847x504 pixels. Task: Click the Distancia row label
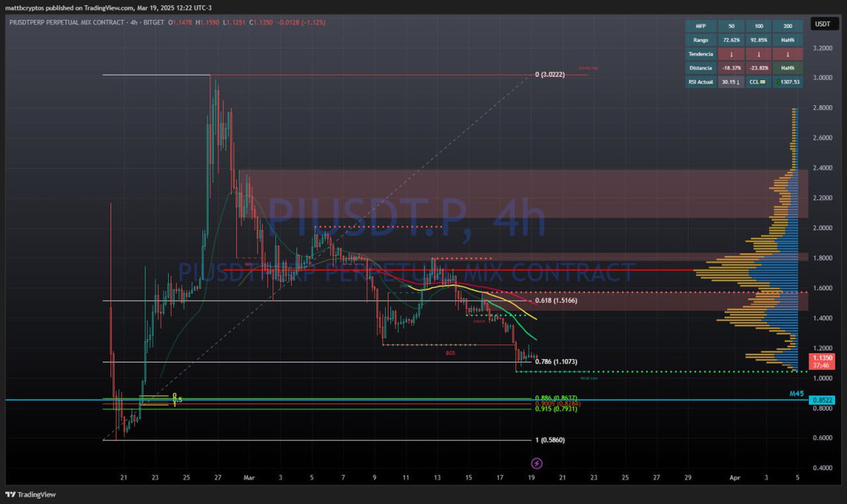click(702, 68)
